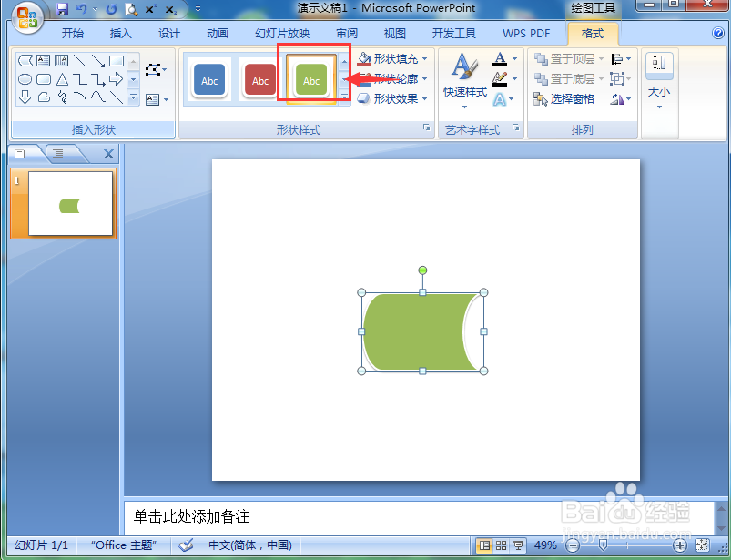Screen dimensions: 731x560
Task: Open the 大小 size options
Action: (659, 81)
